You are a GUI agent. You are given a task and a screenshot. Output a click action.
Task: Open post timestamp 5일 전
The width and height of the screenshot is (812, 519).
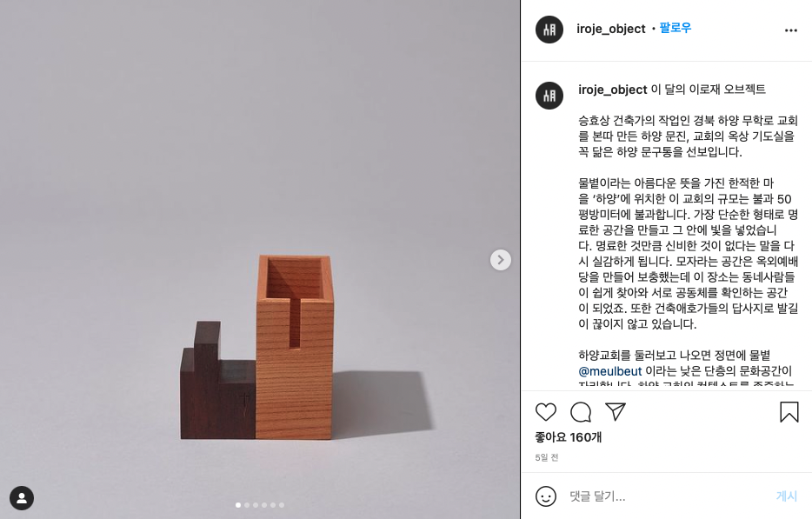(x=546, y=457)
